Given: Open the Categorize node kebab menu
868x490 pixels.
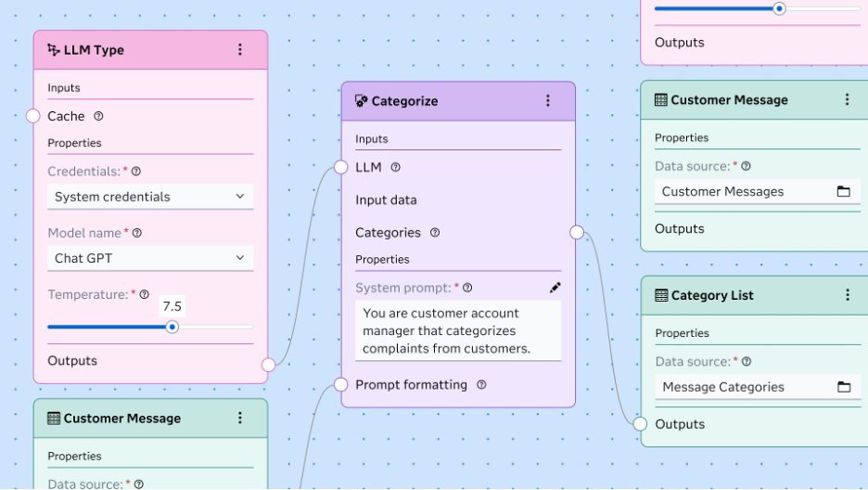Looking at the screenshot, I should tap(548, 101).
